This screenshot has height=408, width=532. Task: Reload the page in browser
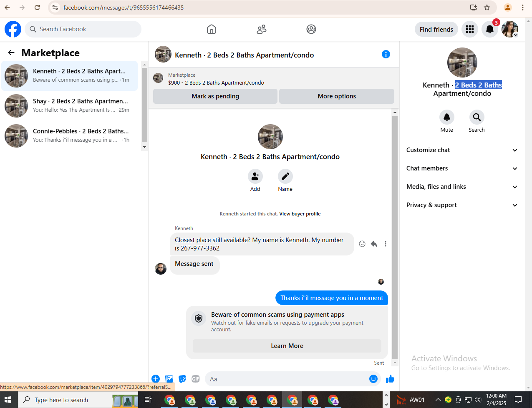click(37, 8)
